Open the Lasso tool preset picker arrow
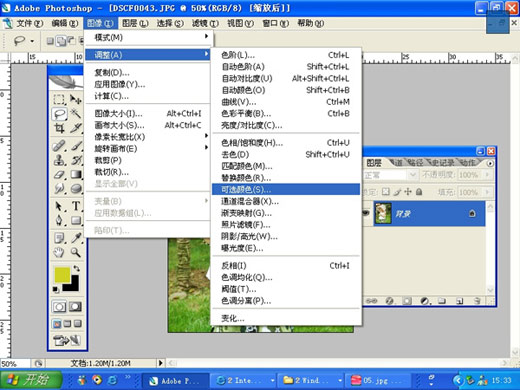520x390 pixels. pyautogui.click(x=32, y=41)
